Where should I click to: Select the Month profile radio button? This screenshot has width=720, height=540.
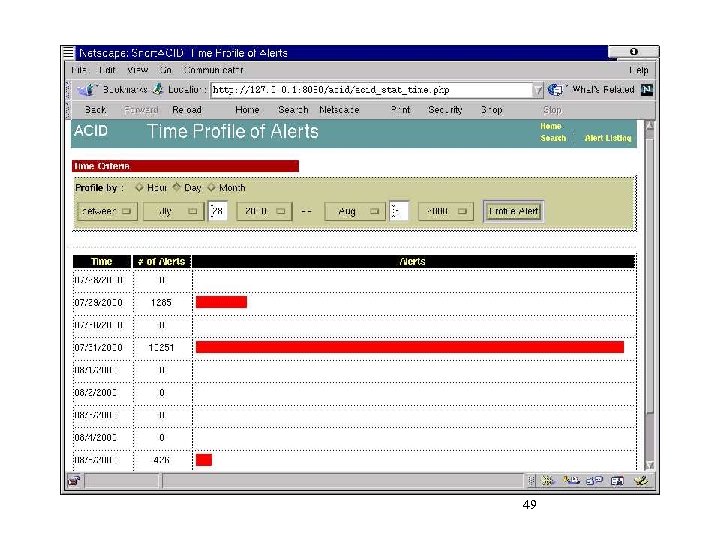pos(211,187)
